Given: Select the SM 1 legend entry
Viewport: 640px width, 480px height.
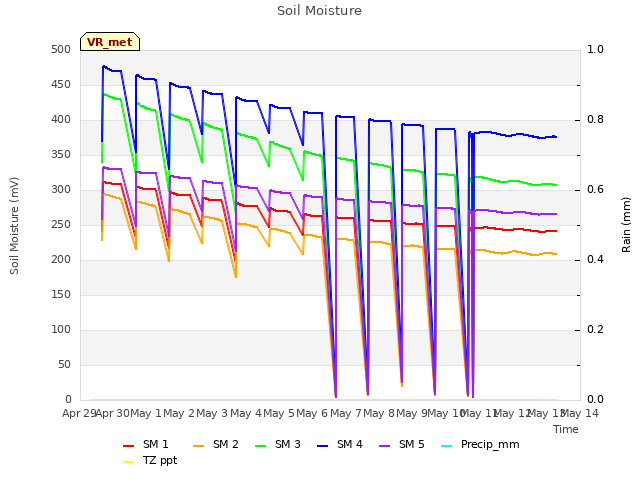Looking at the screenshot, I should (x=146, y=444).
